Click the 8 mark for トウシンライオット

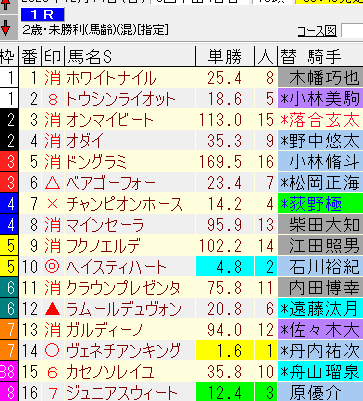(53, 99)
